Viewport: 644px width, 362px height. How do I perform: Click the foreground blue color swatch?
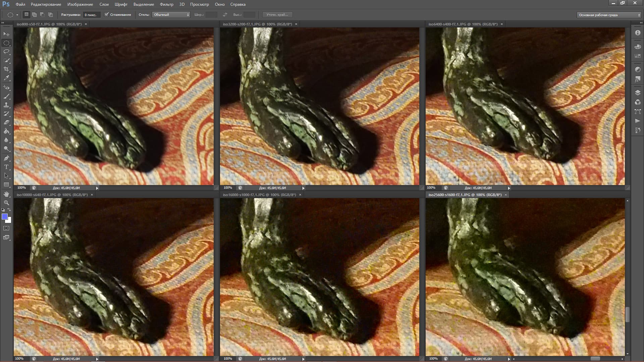coord(4,217)
